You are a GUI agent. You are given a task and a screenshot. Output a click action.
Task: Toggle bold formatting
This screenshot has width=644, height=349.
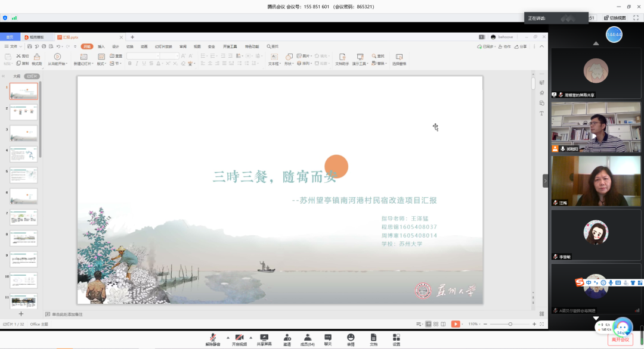[x=130, y=64]
